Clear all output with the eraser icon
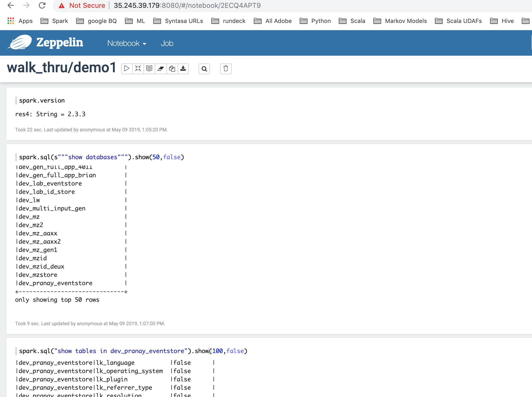 pyautogui.click(x=161, y=69)
